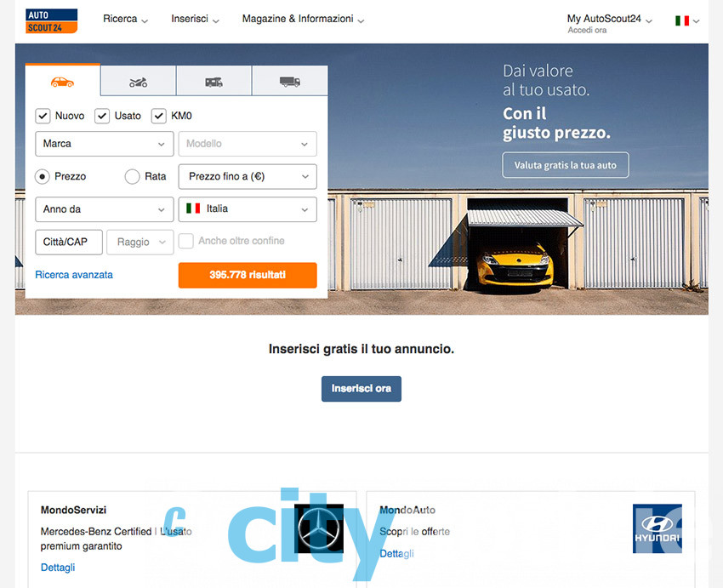723x588 pixels.
Task: Click the AutoScout24 logo
Action: click(x=52, y=21)
